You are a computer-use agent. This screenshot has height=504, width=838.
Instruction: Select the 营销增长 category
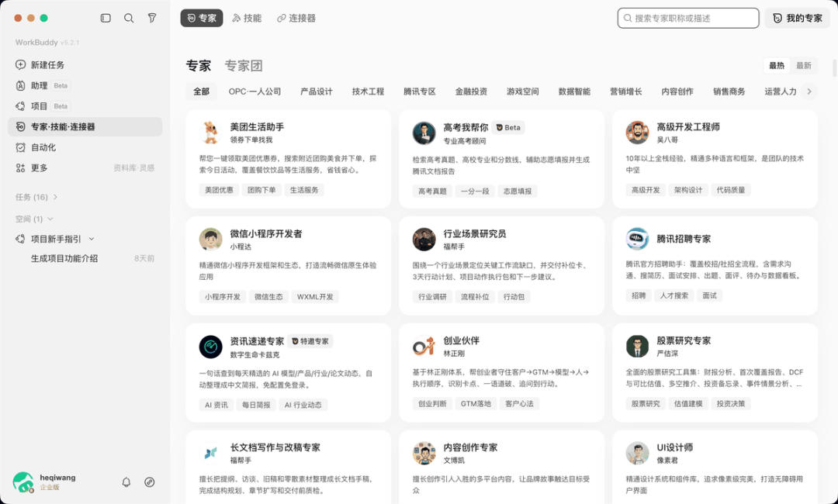[x=626, y=91]
